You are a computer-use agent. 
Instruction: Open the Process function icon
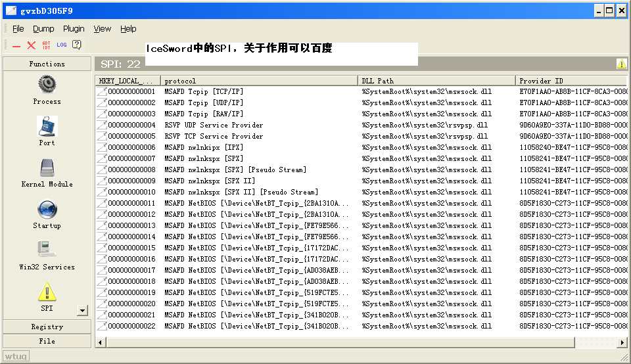coord(47,83)
